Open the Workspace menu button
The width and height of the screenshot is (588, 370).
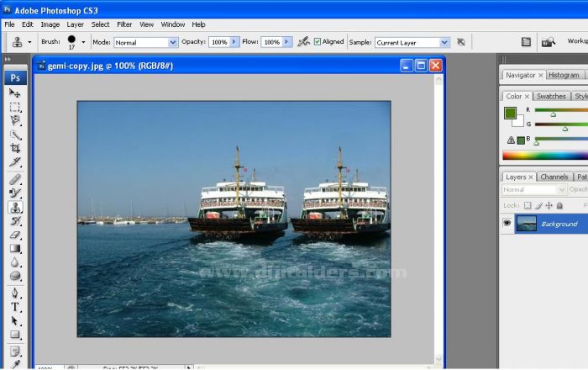tap(578, 41)
